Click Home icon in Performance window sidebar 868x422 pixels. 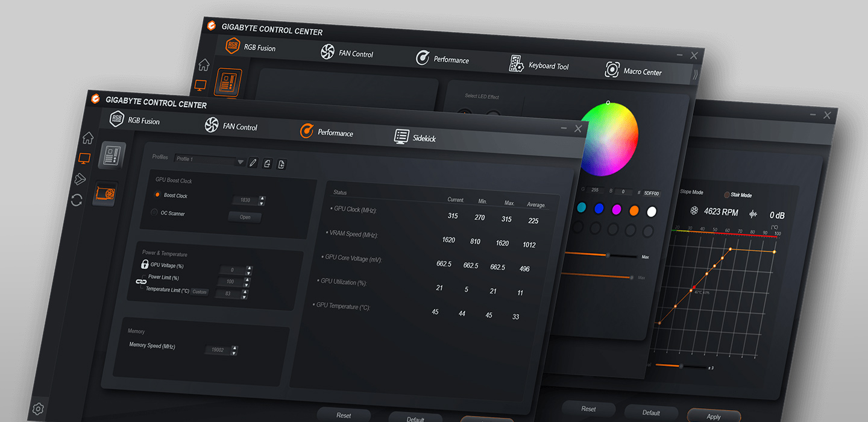[x=88, y=138]
